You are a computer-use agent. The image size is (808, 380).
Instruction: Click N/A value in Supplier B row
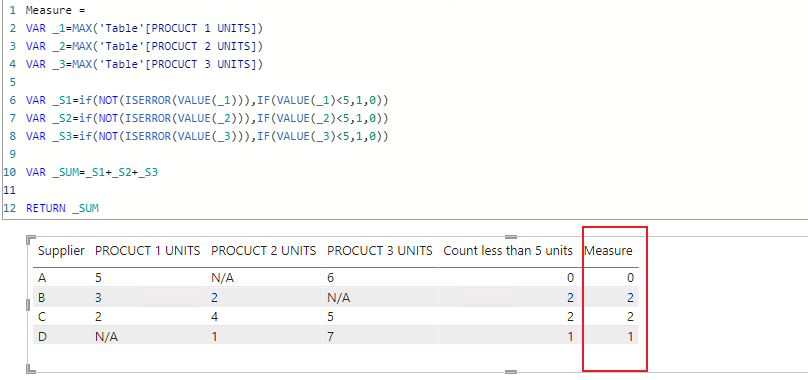pyautogui.click(x=339, y=298)
